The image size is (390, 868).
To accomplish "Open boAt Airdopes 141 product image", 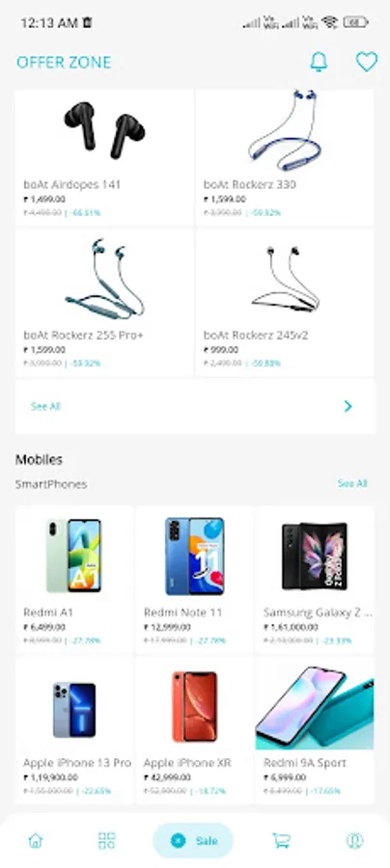I will point(104,130).
